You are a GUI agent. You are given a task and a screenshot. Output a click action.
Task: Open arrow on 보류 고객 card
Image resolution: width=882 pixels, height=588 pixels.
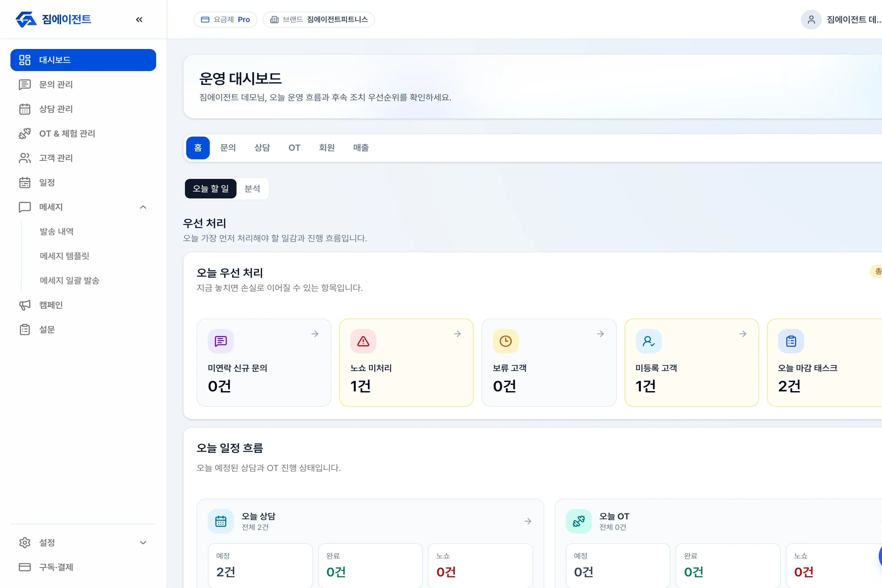pyautogui.click(x=600, y=334)
